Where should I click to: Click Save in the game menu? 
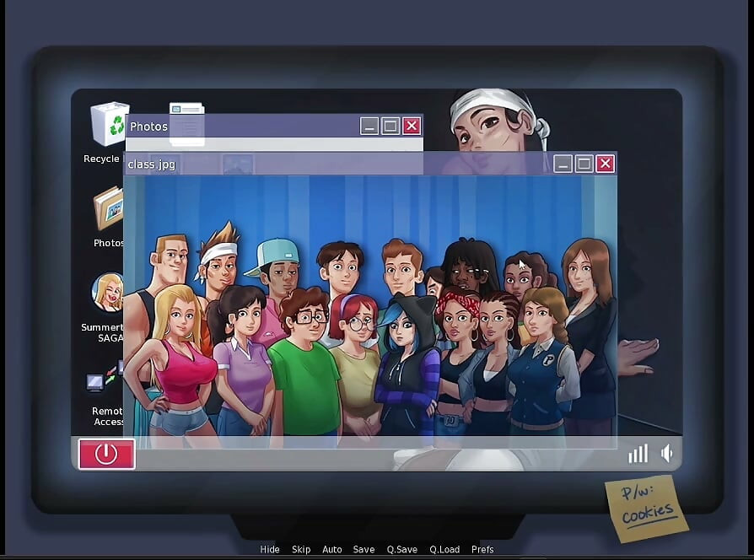point(364,549)
